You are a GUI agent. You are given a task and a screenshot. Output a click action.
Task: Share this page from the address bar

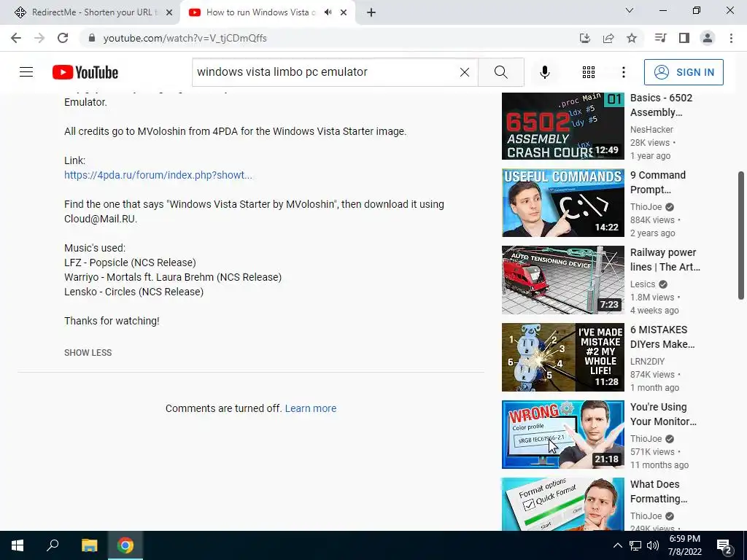click(x=608, y=38)
